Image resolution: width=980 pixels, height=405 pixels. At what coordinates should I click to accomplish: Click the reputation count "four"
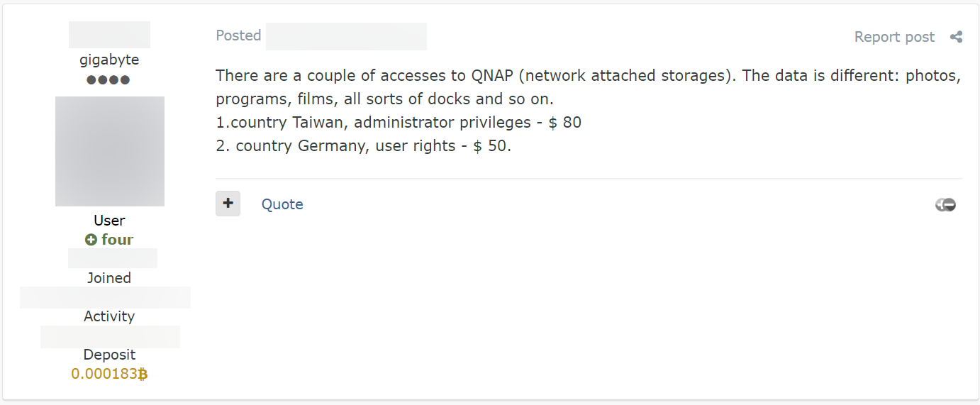(117, 240)
